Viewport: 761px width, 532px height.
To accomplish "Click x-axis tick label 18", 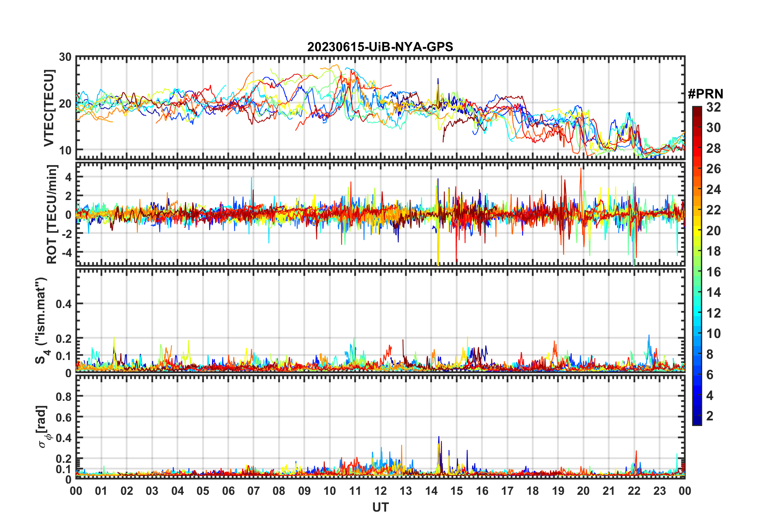I will click(x=533, y=491).
